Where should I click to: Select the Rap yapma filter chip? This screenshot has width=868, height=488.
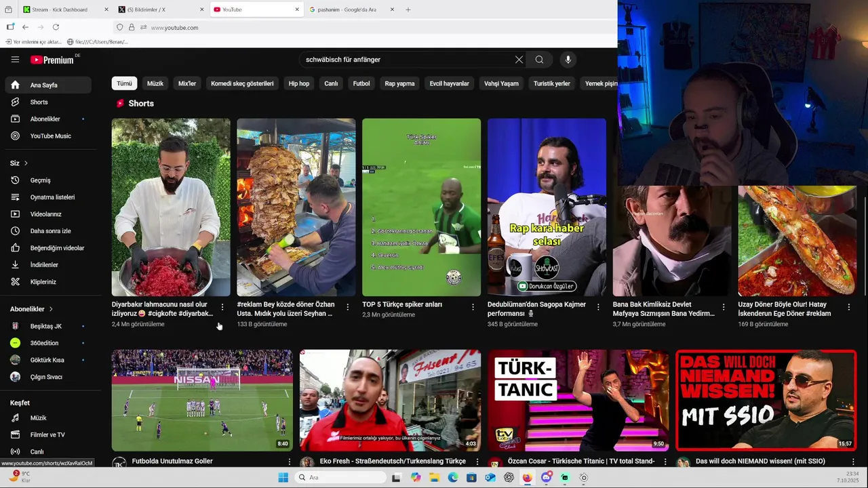(399, 83)
